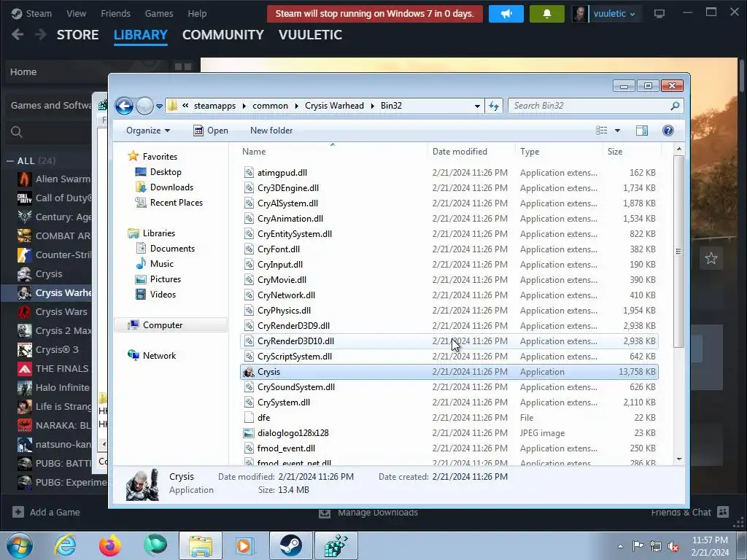Viewport: 747px width, 560px height.
Task: Click the breadcrumb overflow chevron
Action: pyautogui.click(x=185, y=106)
